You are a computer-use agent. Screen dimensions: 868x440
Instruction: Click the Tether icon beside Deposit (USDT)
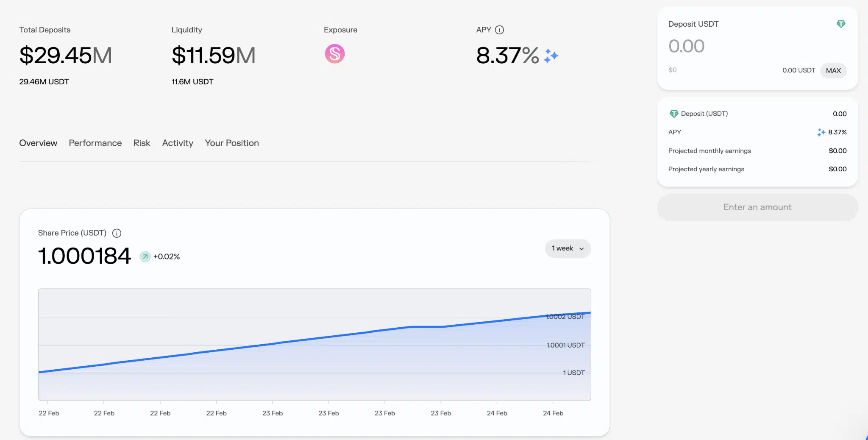tap(673, 114)
